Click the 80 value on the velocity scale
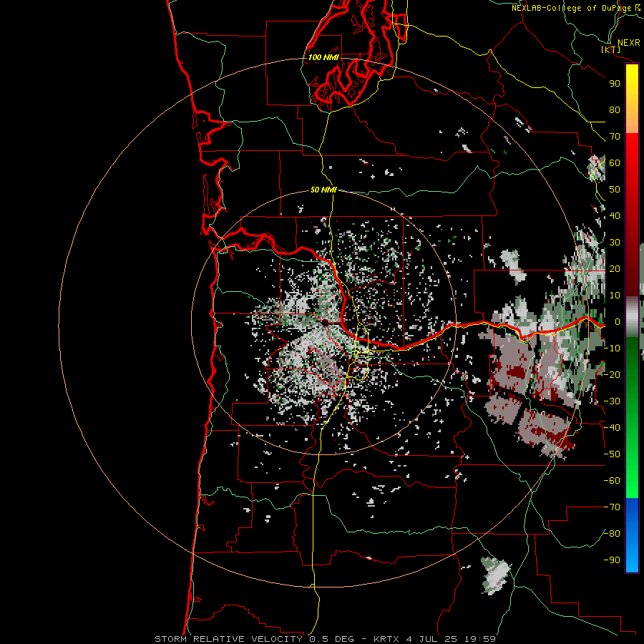644x644 pixels. pos(615,110)
